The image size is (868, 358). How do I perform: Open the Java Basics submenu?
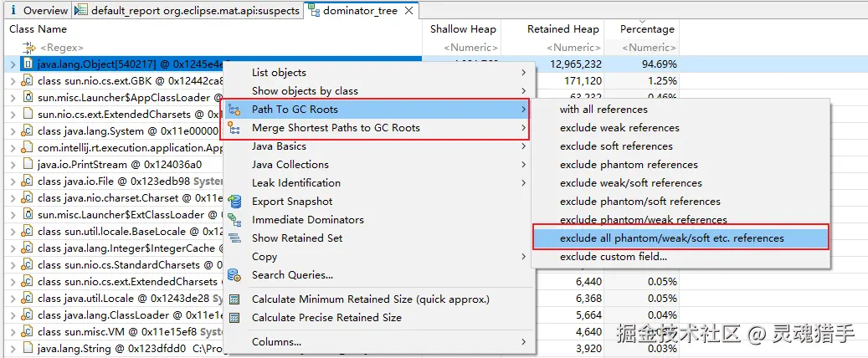pos(378,146)
